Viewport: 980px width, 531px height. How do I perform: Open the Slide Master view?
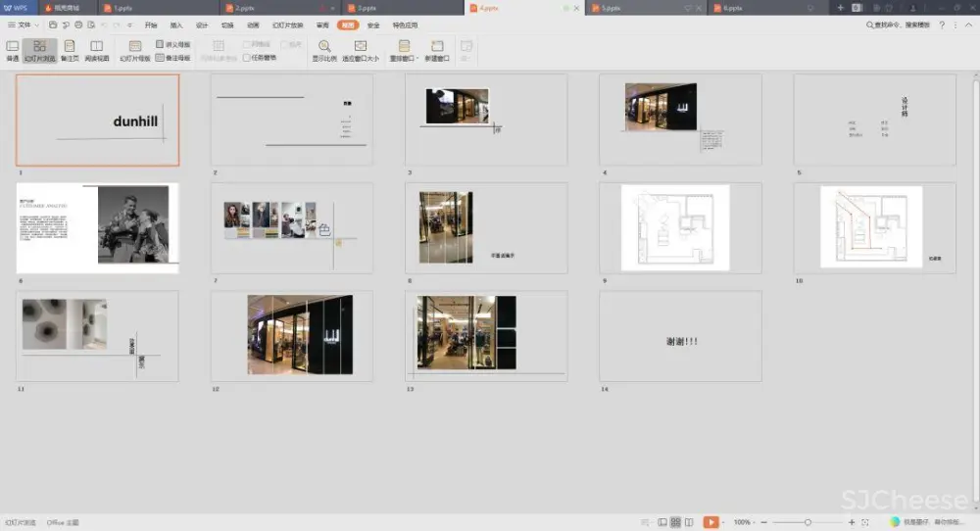pyautogui.click(x=134, y=50)
